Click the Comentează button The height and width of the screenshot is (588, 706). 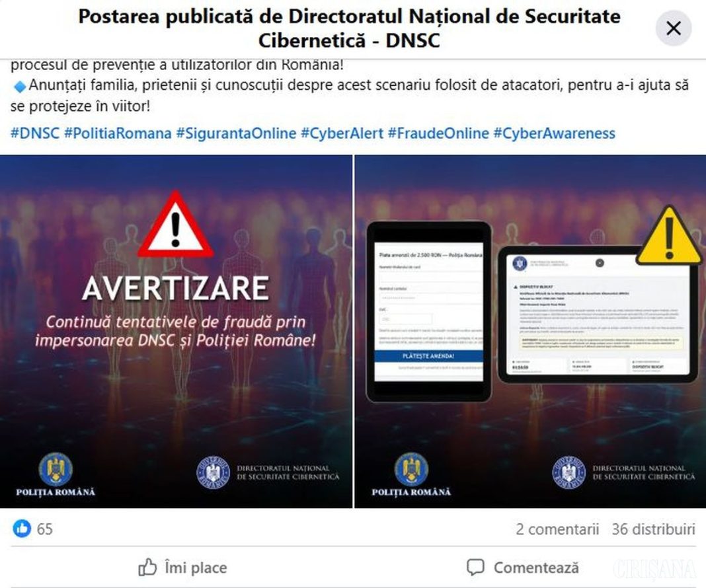pos(523,568)
